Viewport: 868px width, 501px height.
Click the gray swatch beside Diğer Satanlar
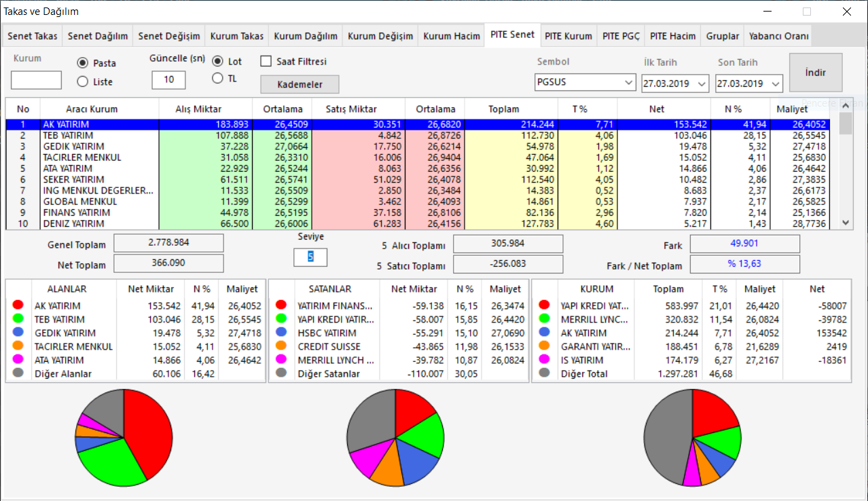click(281, 373)
